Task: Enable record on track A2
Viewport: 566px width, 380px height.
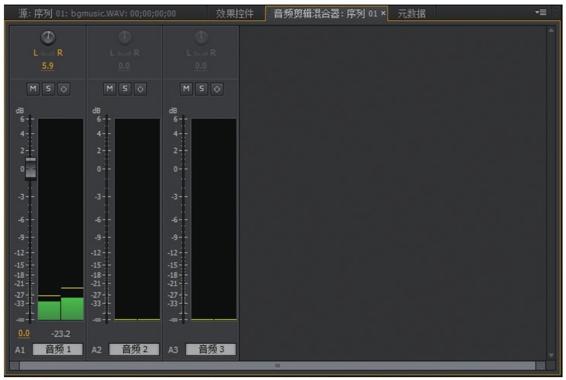Action: 140,89
